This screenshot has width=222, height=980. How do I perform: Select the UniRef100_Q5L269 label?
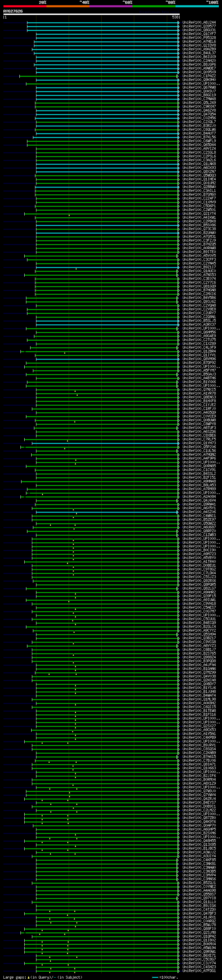tap(199, 103)
